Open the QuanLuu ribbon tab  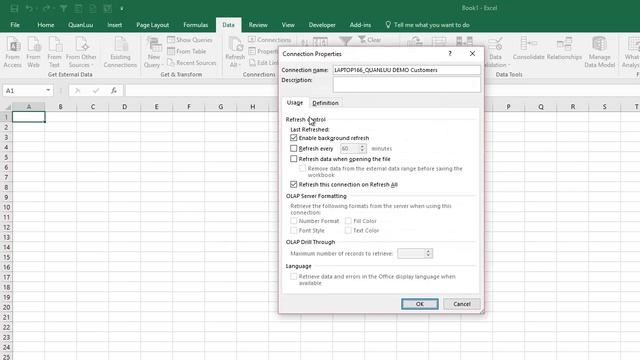tap(80, 25)
